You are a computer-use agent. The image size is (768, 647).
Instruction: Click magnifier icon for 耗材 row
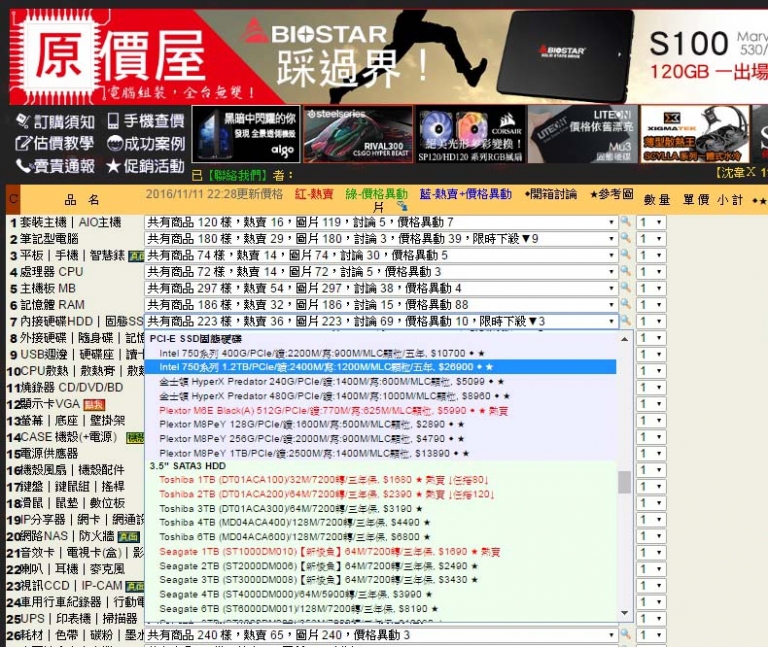(x=625, y=634)
